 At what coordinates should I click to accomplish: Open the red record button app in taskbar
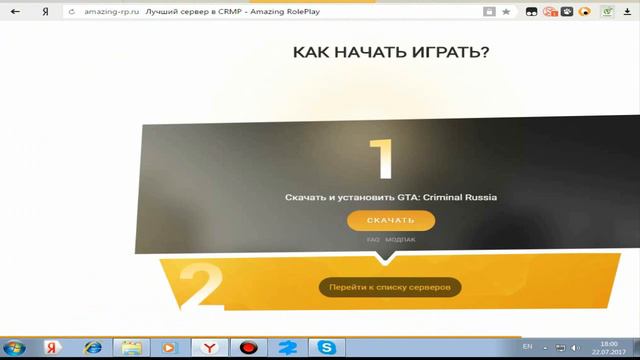click(x=249, y=348)
